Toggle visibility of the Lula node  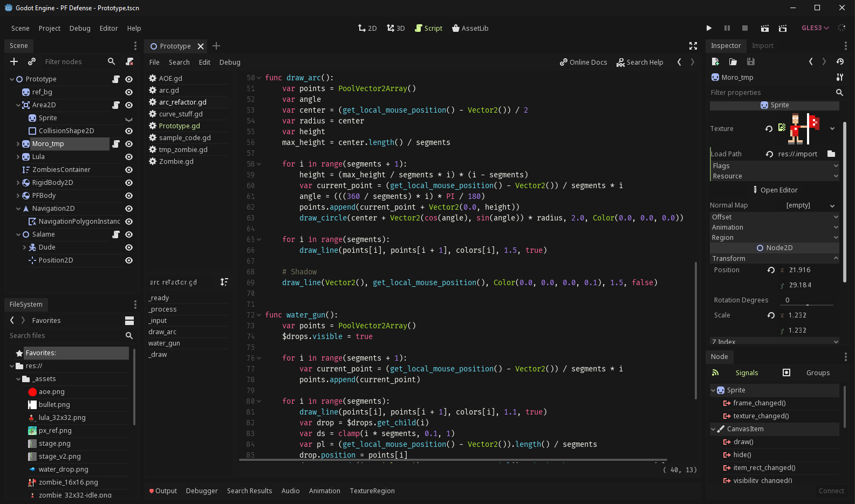coord(129,157)
